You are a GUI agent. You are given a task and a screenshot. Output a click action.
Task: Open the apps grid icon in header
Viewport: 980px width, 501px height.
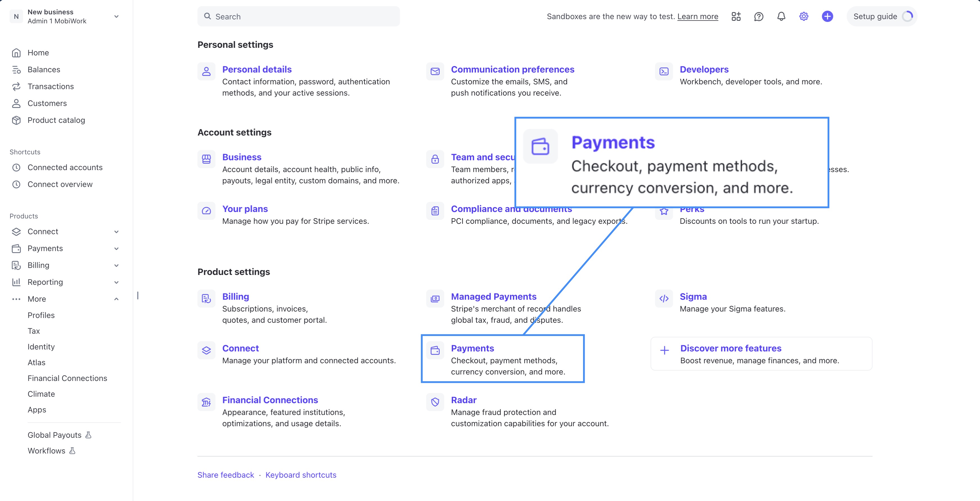tap(736, 16)
